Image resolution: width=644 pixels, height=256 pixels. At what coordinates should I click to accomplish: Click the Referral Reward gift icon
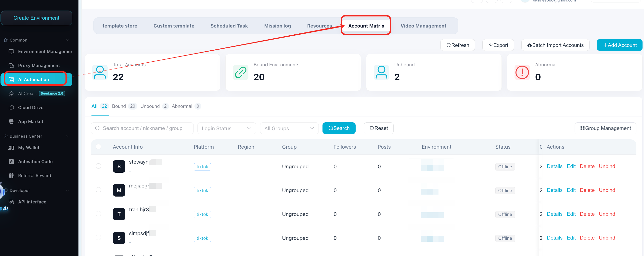[x=11, y=176]
